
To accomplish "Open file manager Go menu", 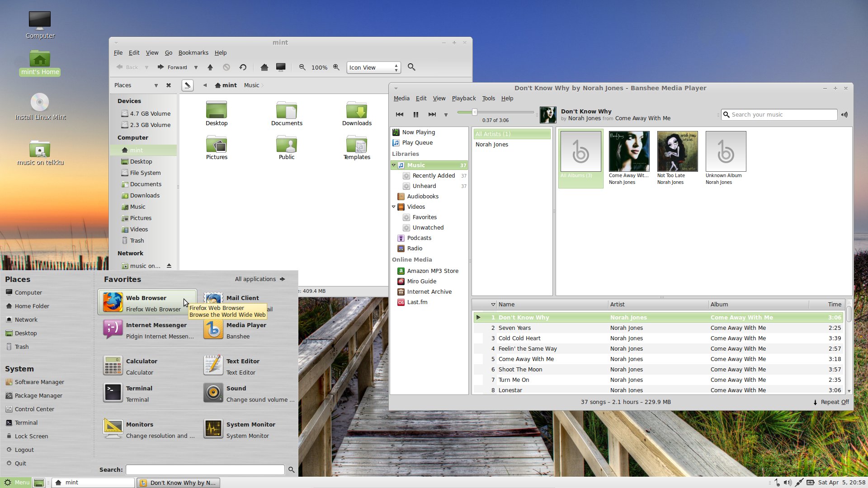I will (x=169, y=53).
